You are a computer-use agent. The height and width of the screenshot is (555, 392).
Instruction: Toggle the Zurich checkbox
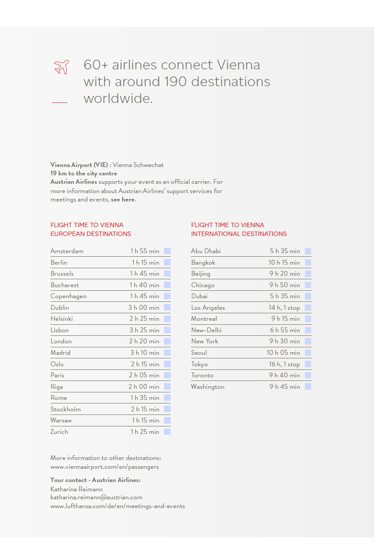pos(167,432)
